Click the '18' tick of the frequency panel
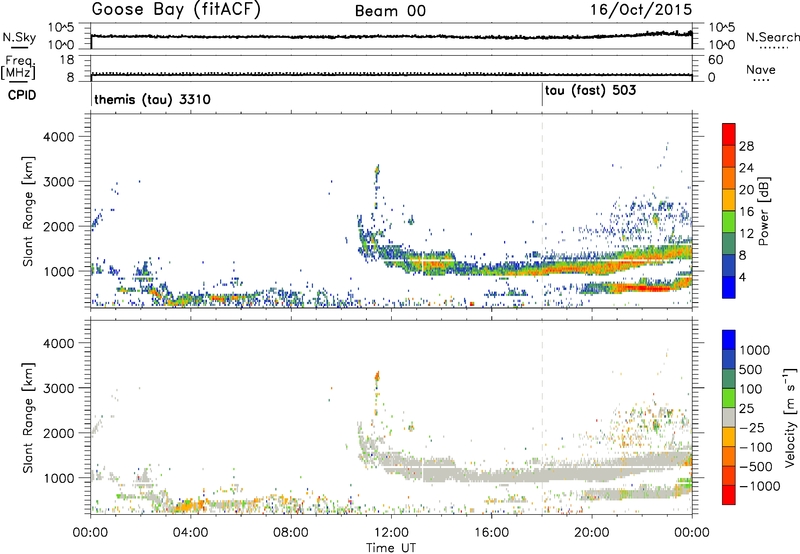Screen dimensions: 800x554 [67, 60]
